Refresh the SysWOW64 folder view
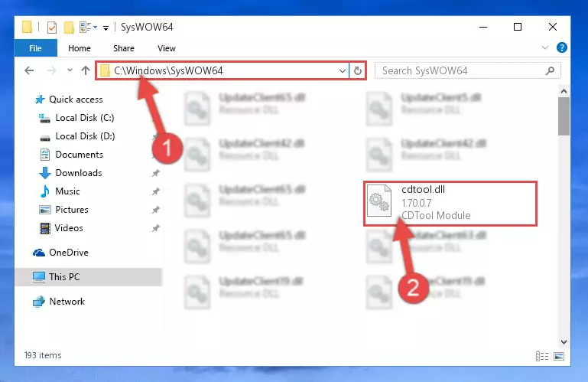588x382 pixels. [358, 70]
